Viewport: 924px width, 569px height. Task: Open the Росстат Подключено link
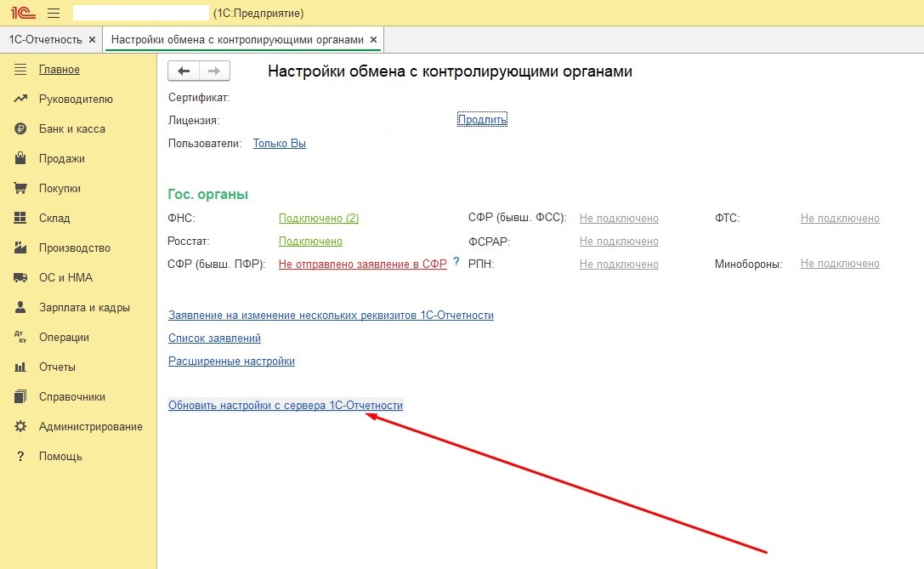tap(310, 242)
